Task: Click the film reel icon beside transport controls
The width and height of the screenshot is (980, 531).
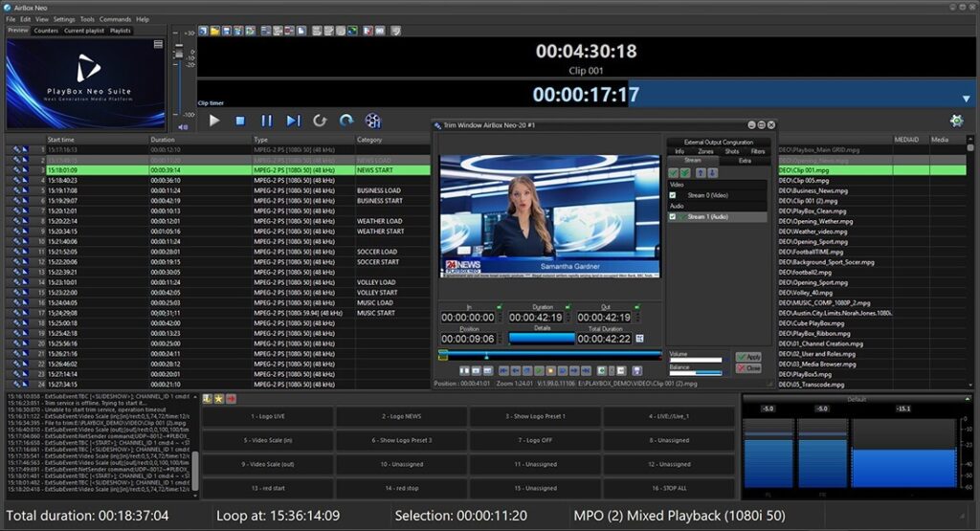Action: coord(373,121)
